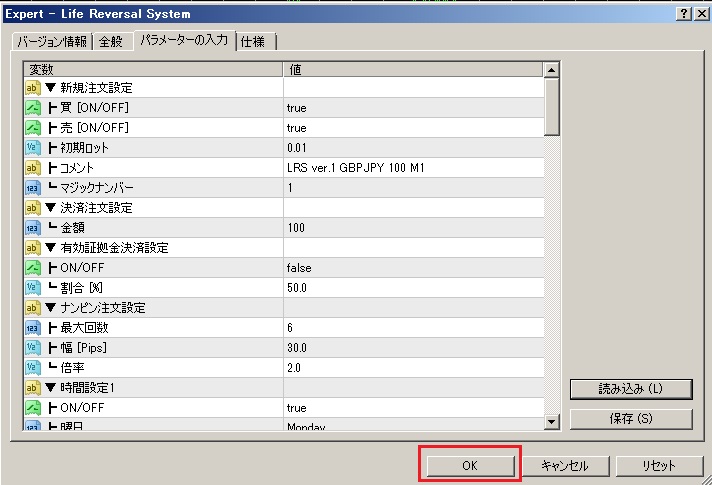Open the 全般 tab
Viewport: 712px width, 485px height.
(x=111, y=41)
